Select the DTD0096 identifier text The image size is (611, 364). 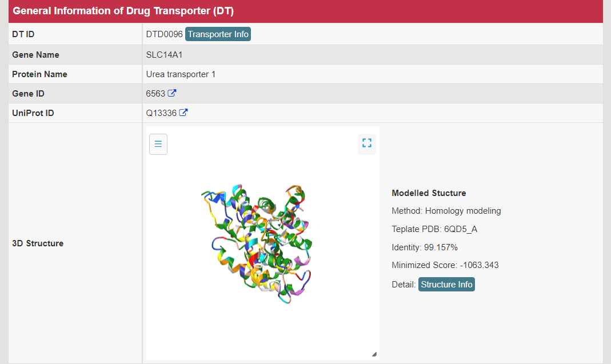164,34
